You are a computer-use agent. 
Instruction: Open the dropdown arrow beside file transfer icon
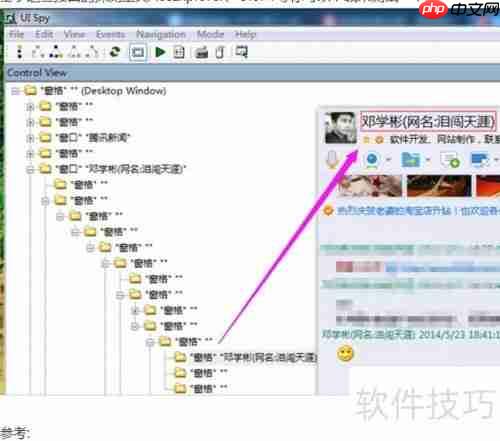pyautogui.click(x=428, y=160)
